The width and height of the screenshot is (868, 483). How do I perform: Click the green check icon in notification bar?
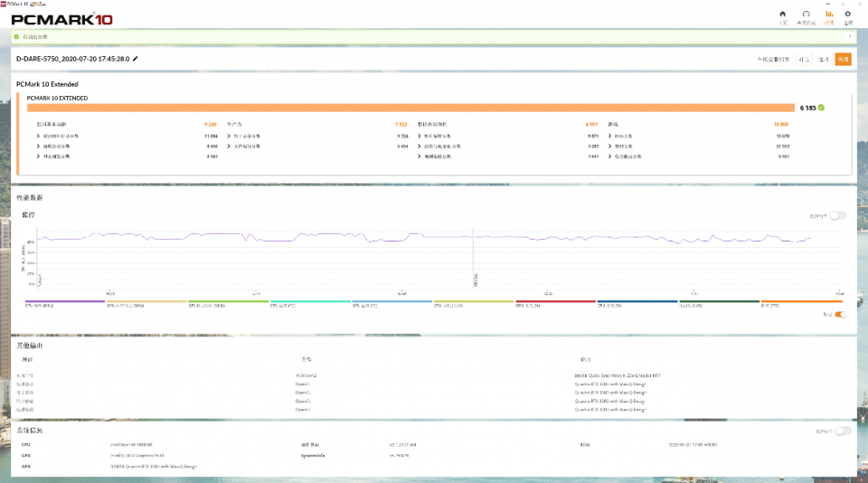pos(16,37)
